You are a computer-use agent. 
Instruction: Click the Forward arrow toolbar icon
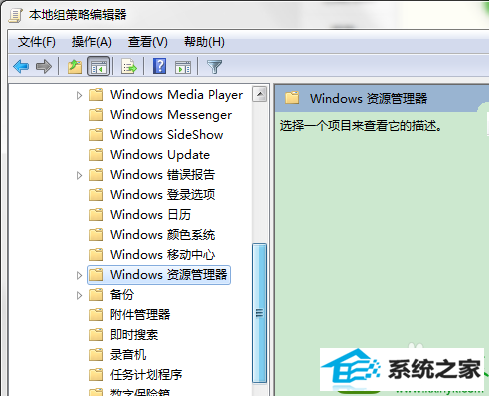[44, 66]
